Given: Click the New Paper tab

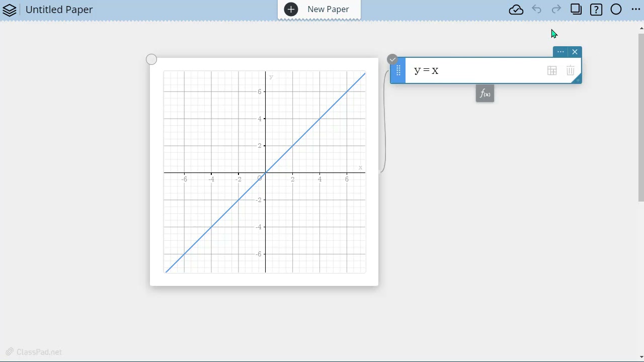Looking at the screenshot, I should click(x=319, y=10).
